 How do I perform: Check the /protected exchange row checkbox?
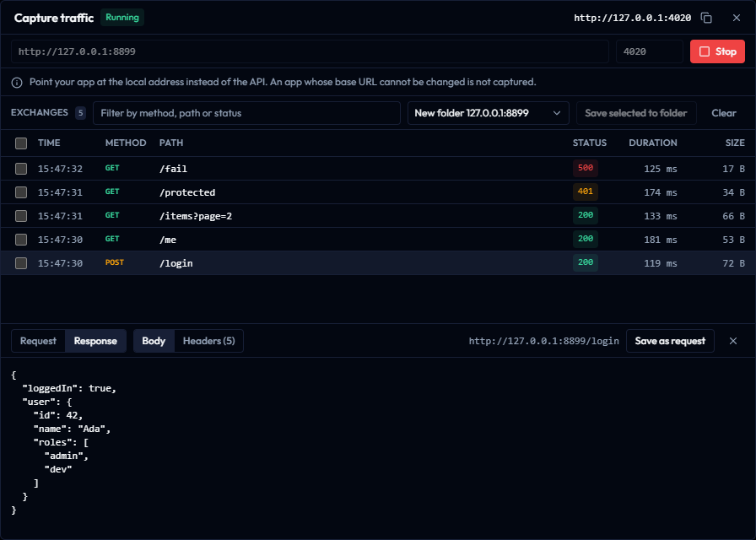pos(21,192)
